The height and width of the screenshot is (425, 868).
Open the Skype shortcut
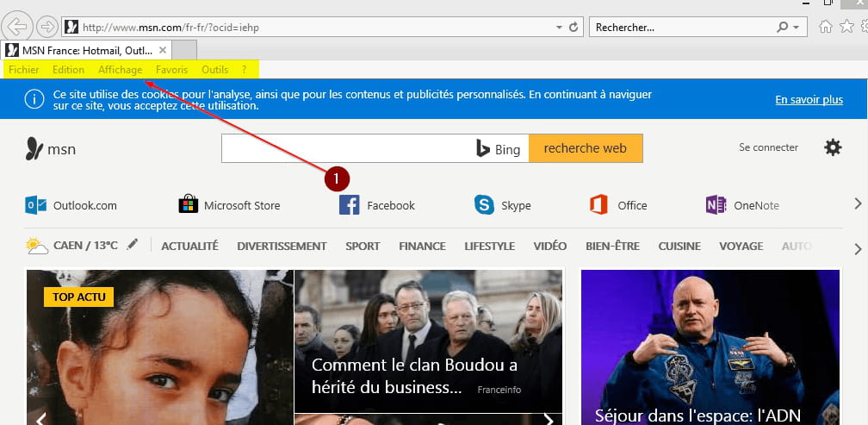(503, 205)
